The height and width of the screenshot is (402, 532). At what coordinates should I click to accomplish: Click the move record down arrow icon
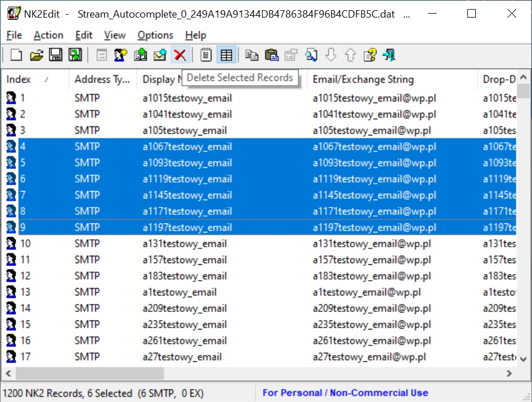pos(331,55)
